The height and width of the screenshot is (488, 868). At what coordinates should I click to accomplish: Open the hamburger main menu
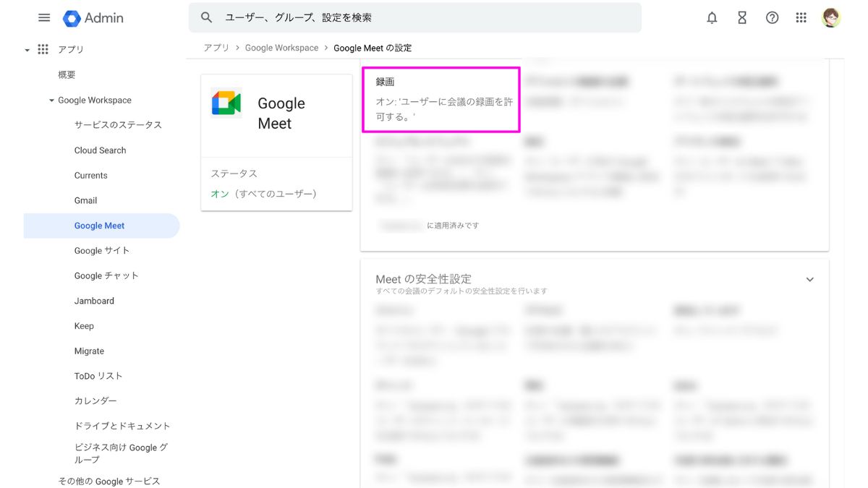44,18
